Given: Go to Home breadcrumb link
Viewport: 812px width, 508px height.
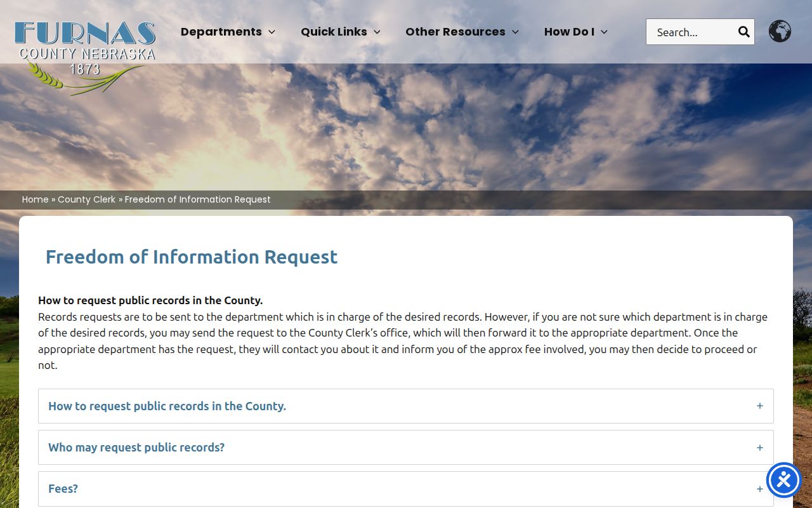Looking at the screenshot, I should [35, 199].
